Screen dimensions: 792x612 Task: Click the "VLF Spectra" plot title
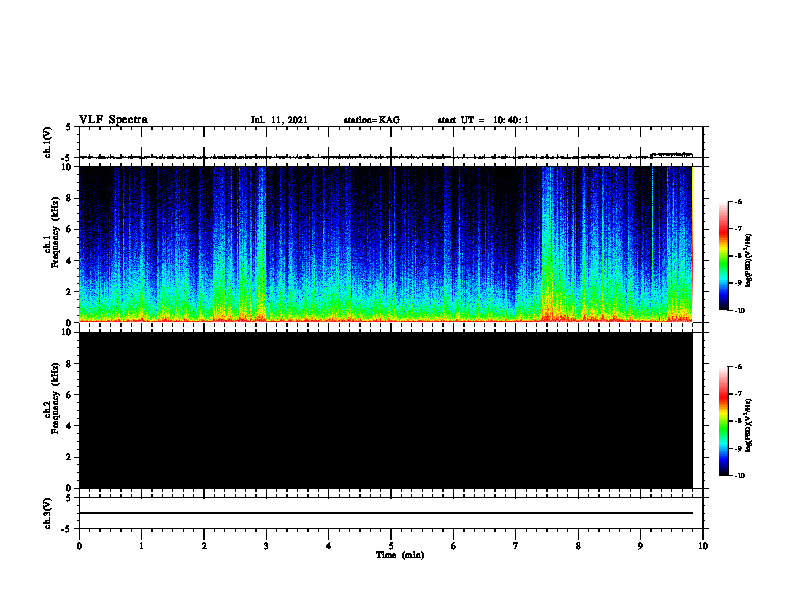[113, 120]
